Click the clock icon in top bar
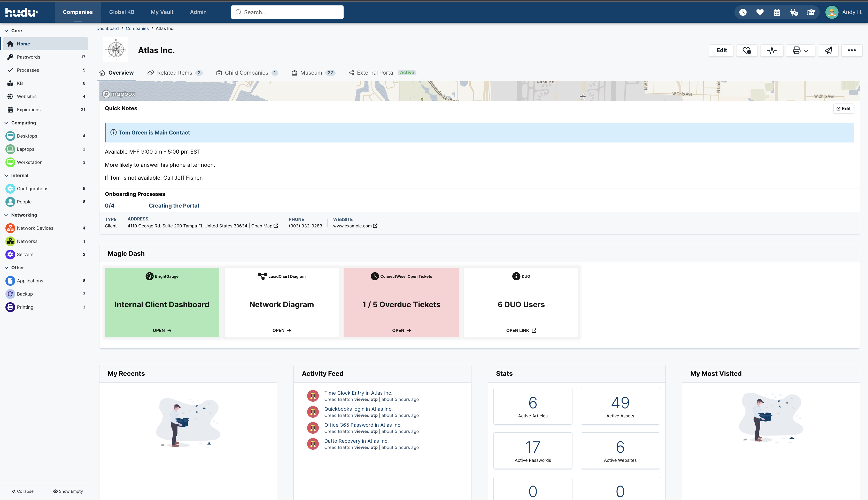 742,12
